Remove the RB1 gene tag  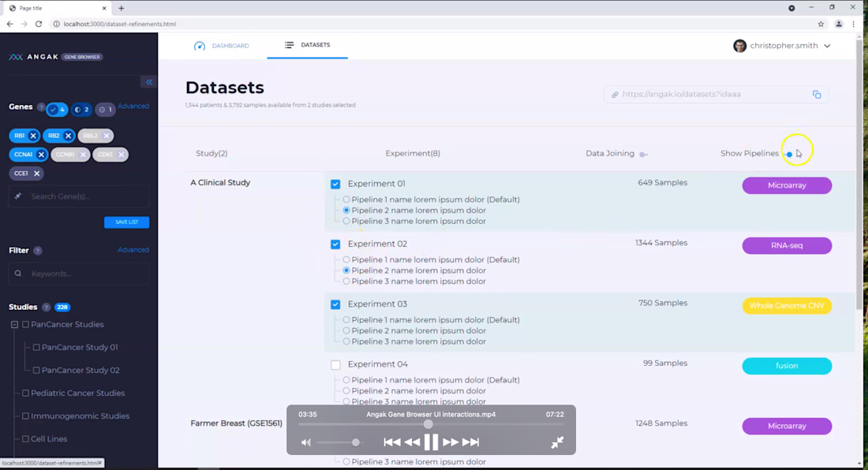(x=33, y=136)
